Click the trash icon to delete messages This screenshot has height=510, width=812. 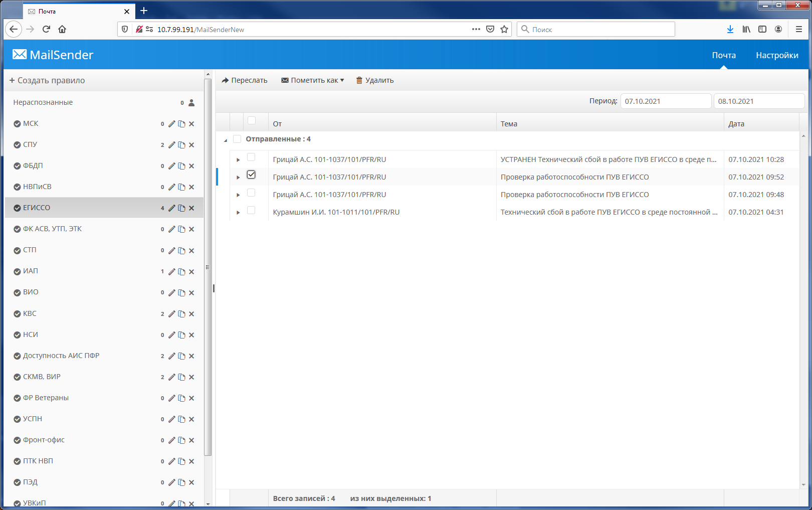pyautogui.click(x=359, y=80)
